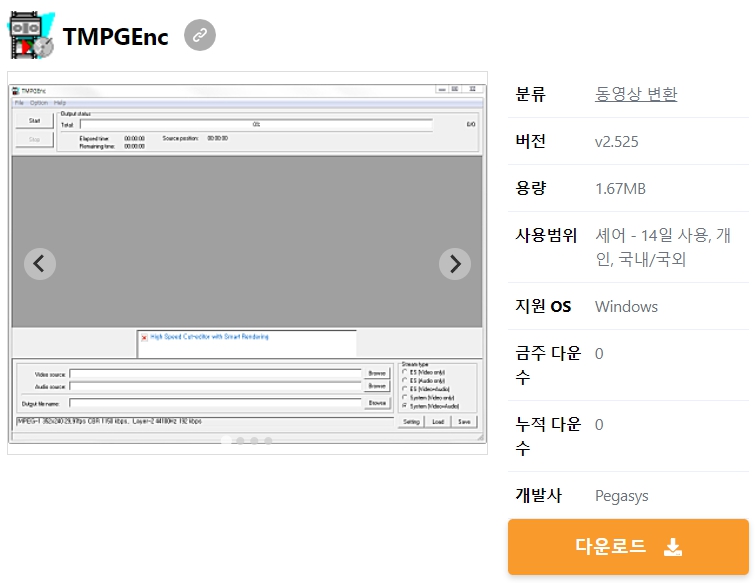Click license text 셰어 - 14일 사용

tap(652, 235)
